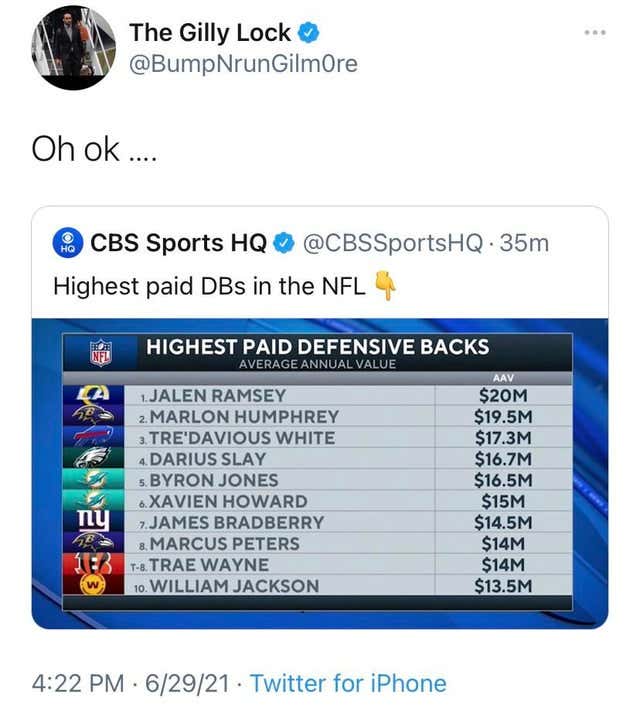The height and width of the screenshot is (708, 640).
Task: Open the @BumpNrunGilm0re handle
Action: pyautogui.click(x=243, y=64)
